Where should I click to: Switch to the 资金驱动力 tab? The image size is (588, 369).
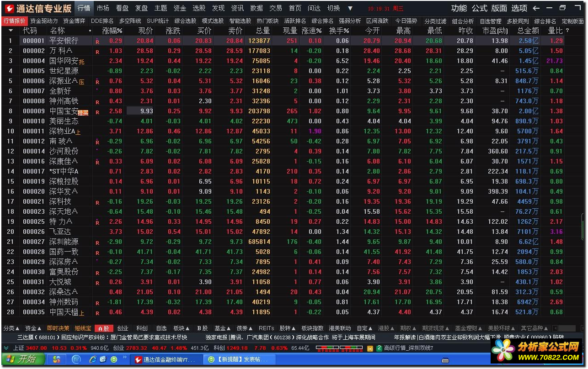tap(44, 21)
